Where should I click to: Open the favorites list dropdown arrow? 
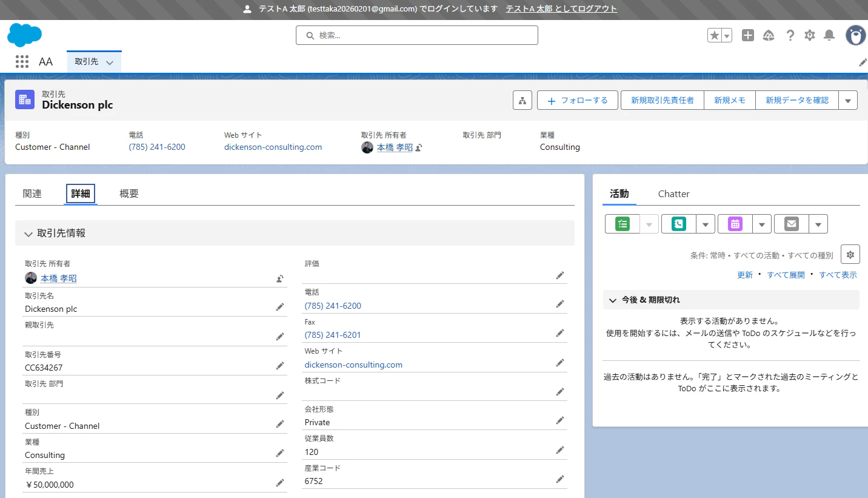pyautogui.click(x=727, y=36)
